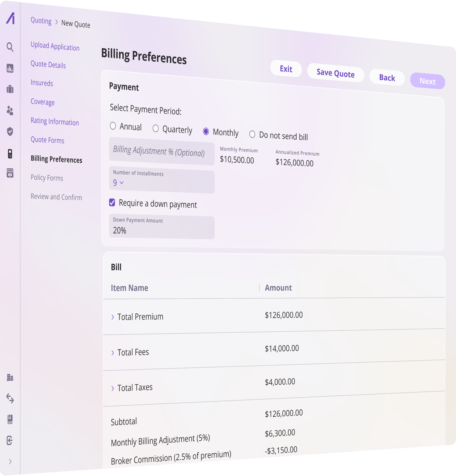Expand the Total Fees line item

pyautogui.click(x=112, y=352)
